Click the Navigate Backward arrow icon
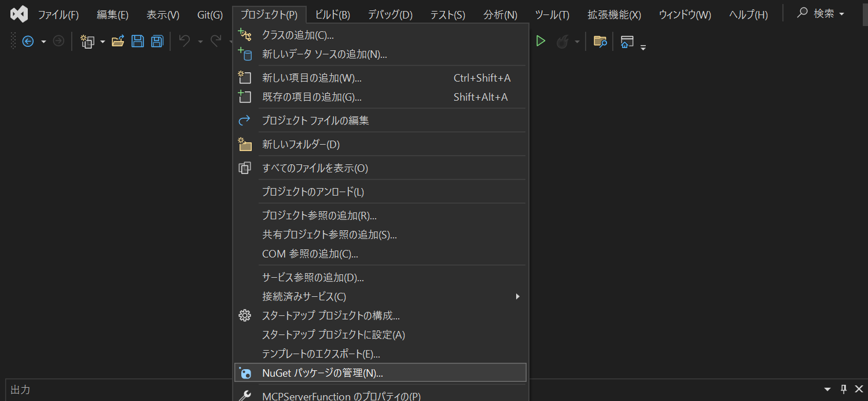 point(28,42)
